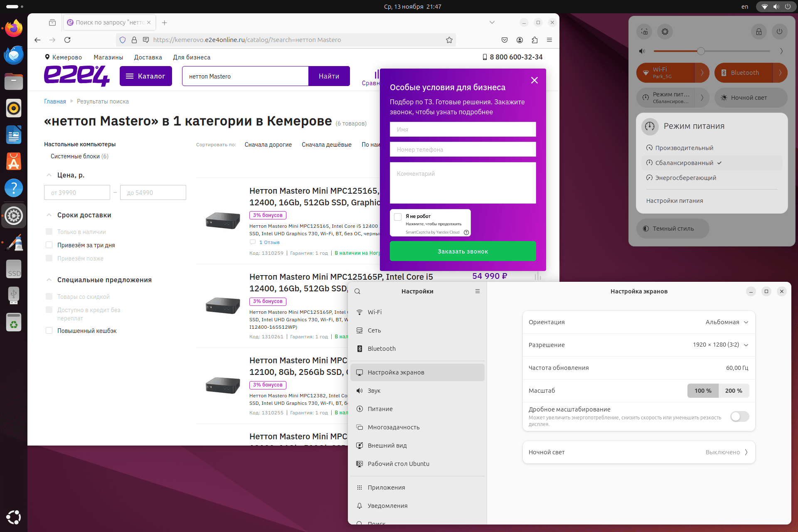The height and width of the screenshot is (532, 798).
Task: Toggle fractional scaling switch
Action: tap(740, 416)
